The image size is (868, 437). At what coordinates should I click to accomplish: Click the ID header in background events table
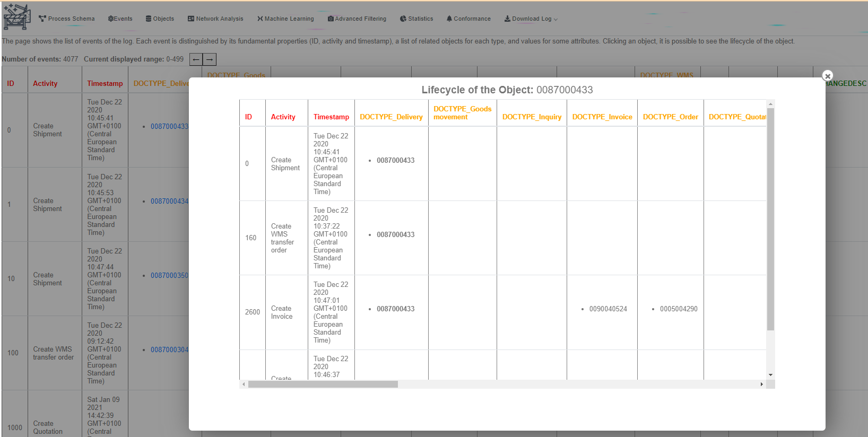[11, 83]
